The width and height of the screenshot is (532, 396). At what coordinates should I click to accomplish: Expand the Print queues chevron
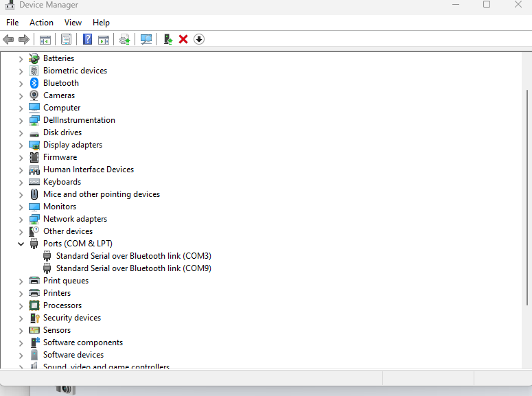click(21, 281)
